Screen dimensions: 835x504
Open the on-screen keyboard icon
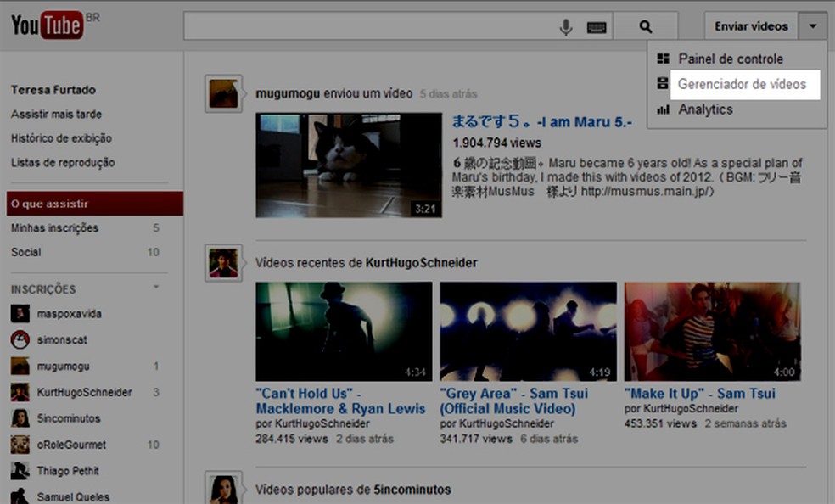click(597, 27)
